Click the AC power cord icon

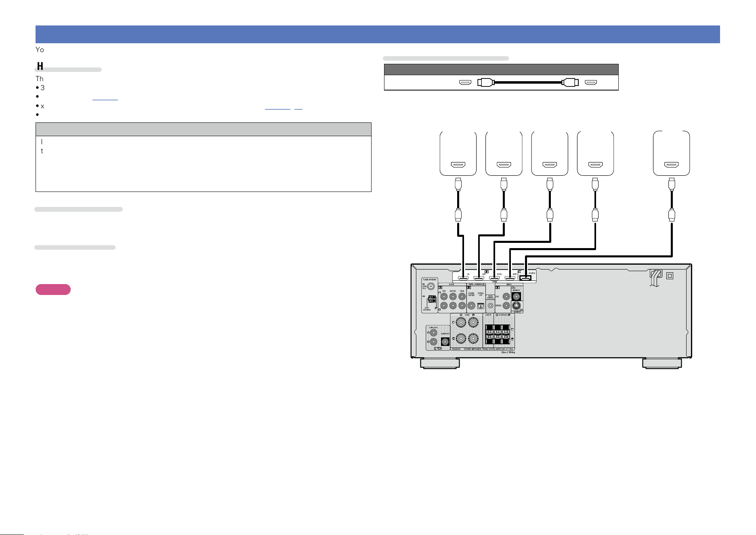pos(655,278)
